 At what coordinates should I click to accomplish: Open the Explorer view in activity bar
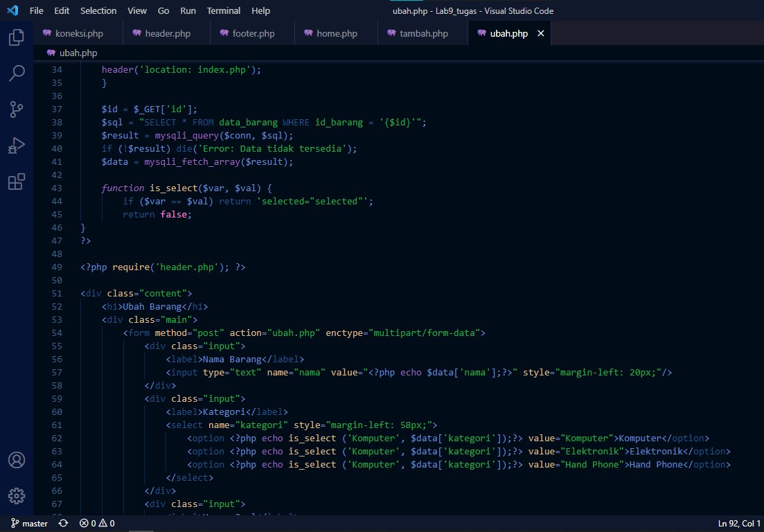[x=17, y=37]
